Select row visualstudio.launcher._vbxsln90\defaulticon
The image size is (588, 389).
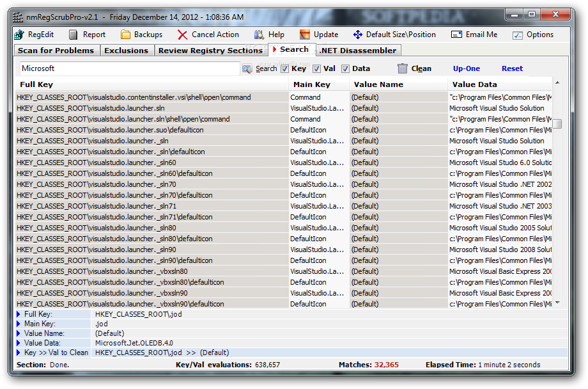pos(284,304)
